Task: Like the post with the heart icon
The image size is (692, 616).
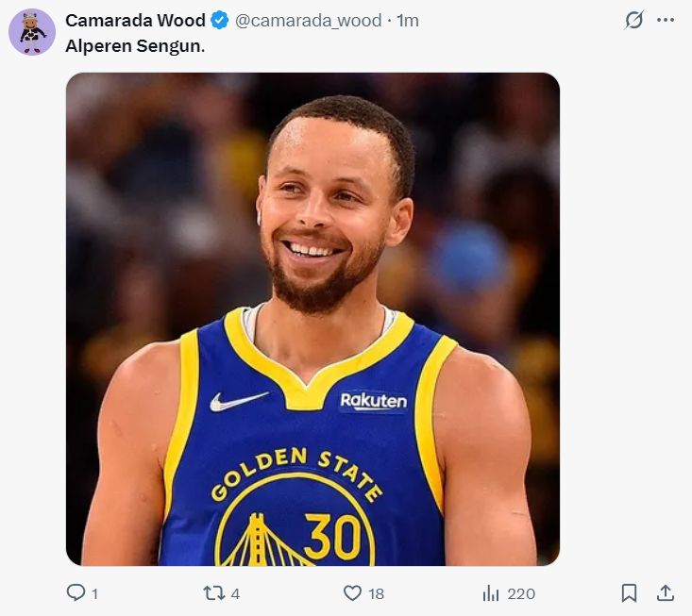Action: [x=352, y=592]
